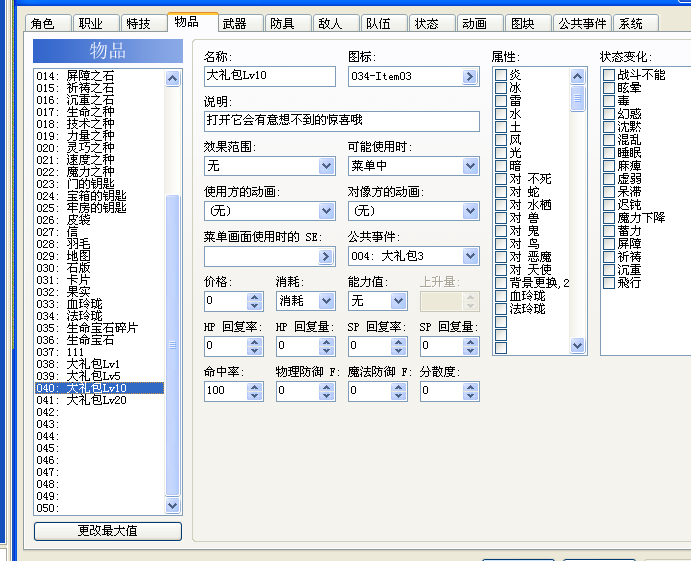Screen dimensions: 691x561
Task: Increase the HP 回复率 spinner value
Action: tap(254, 342)
